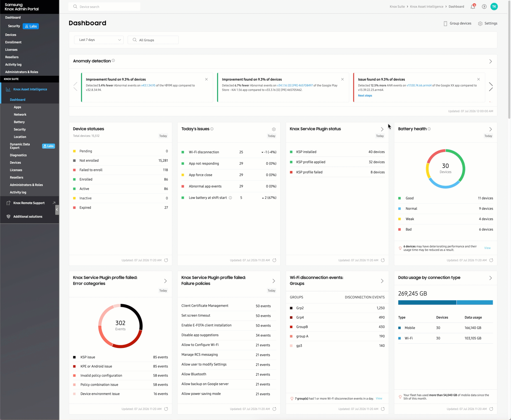Collapse the sidebar with the arrow handle
511x420 pixels.
tap(57, 210)
